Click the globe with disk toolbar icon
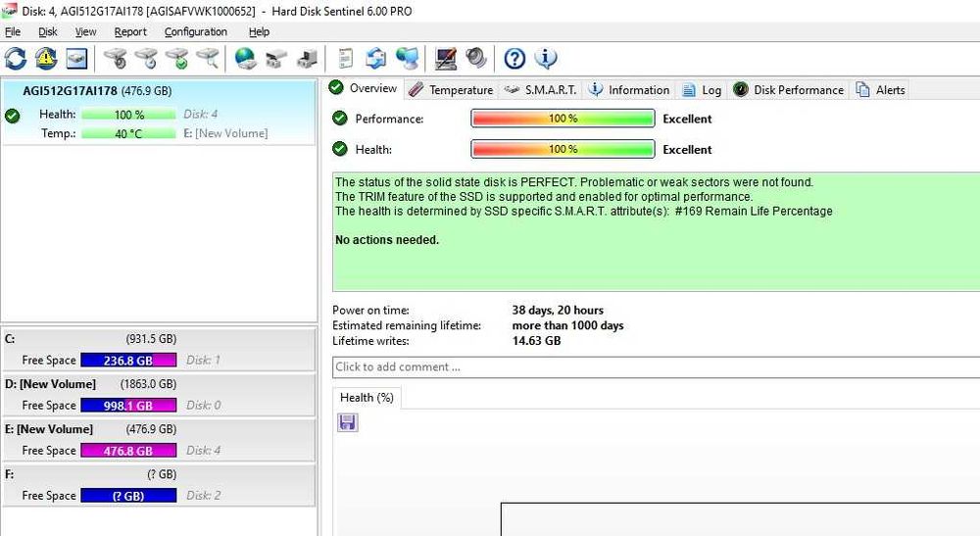Screen dimensions: 980x536 [245, 59]
